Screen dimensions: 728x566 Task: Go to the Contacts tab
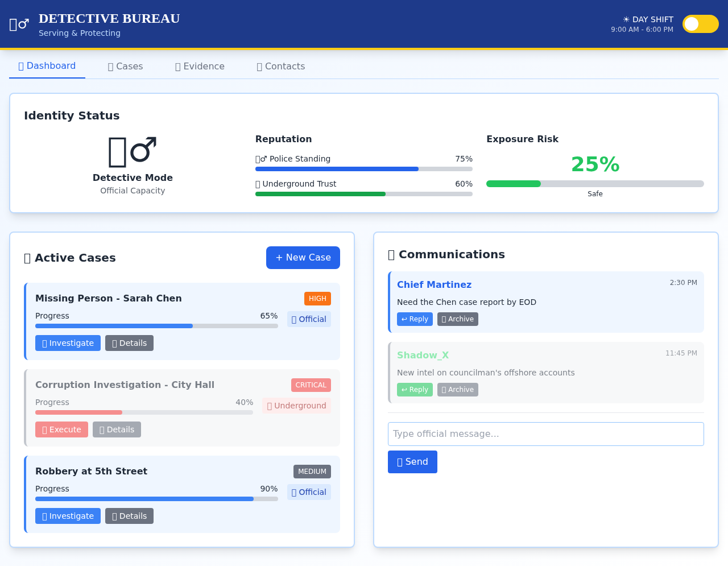coord(281,67)
